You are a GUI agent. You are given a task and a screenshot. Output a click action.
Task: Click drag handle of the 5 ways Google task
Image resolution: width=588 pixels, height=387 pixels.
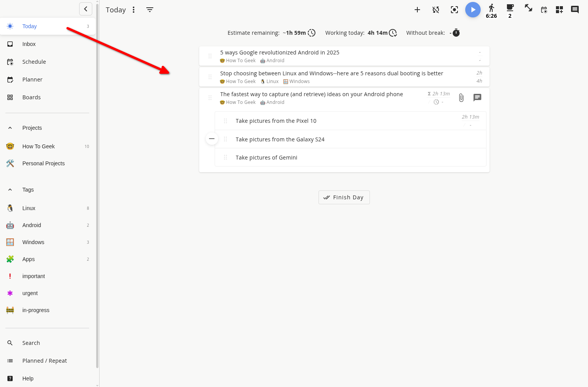[x=210, y=56]
